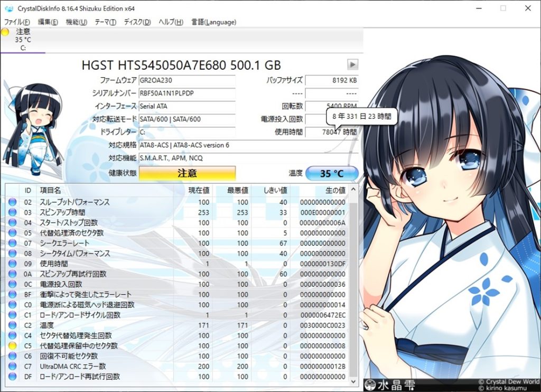The height and width of the screenshot is (392, 541).
Task: Click the yellow warning icon for C5 row
Action: click(x=13, y=346)
